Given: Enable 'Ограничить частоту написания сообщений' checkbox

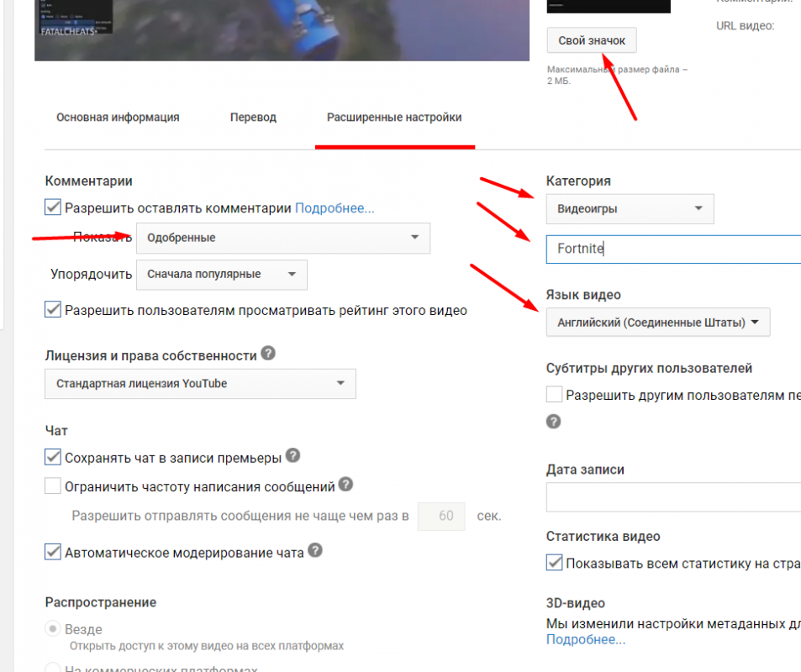Looking at the screenshot, I should tap(53, 486).
